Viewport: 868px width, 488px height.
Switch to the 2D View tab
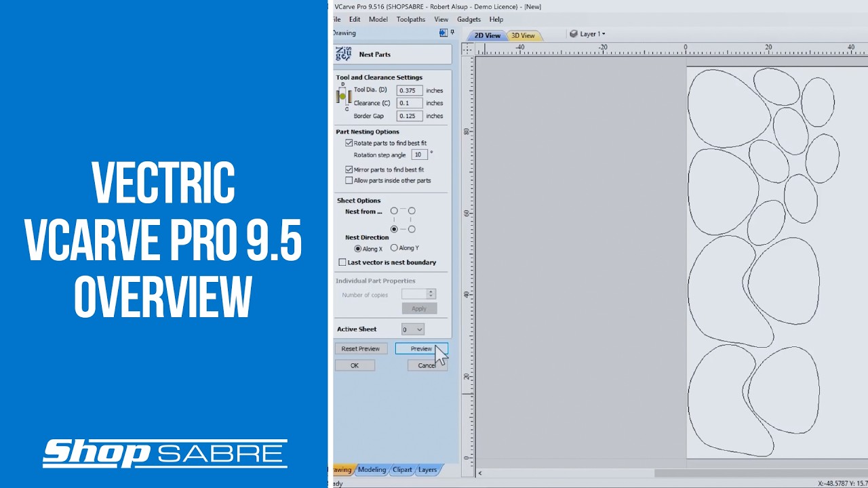click(487, 35)
